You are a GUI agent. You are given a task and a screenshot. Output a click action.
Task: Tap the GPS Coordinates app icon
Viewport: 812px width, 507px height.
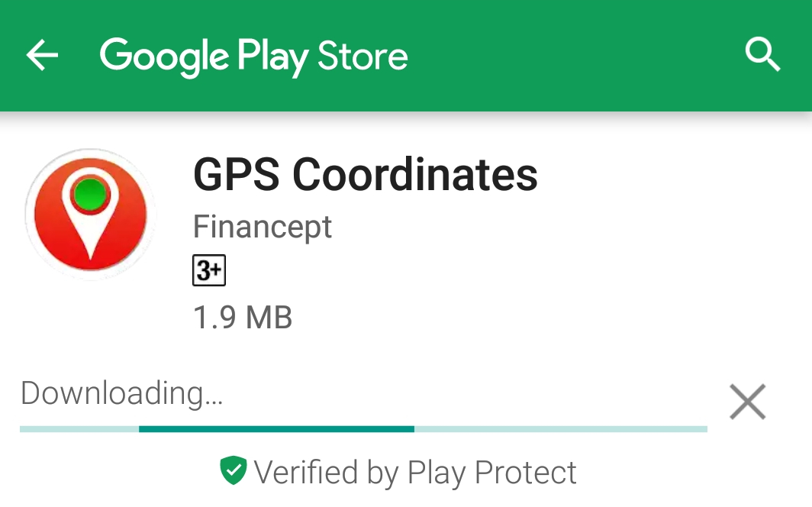click(91, 215)
